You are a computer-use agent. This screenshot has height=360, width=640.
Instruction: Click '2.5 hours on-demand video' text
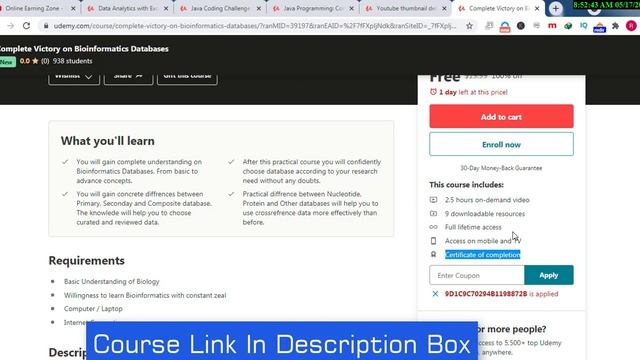pyautogui.click(x=487, y=200)
